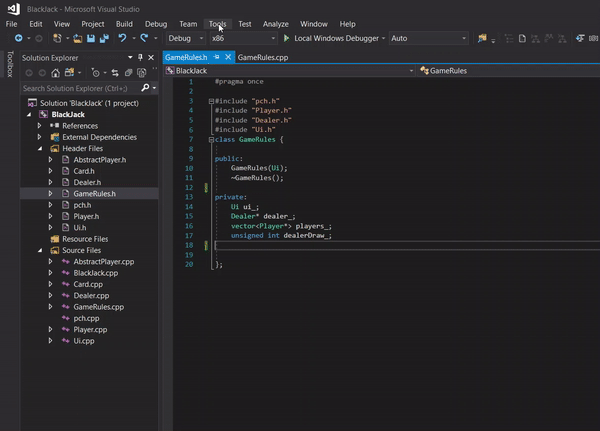This screenshot has height=431, width=600.
Task: Open the File menu
Action: (11, 24)
